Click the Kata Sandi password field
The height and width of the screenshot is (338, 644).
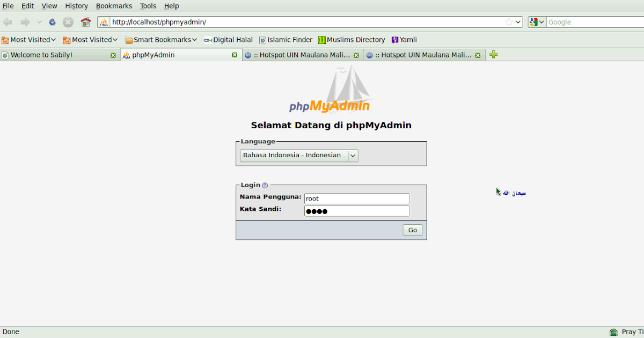point(357,211)
